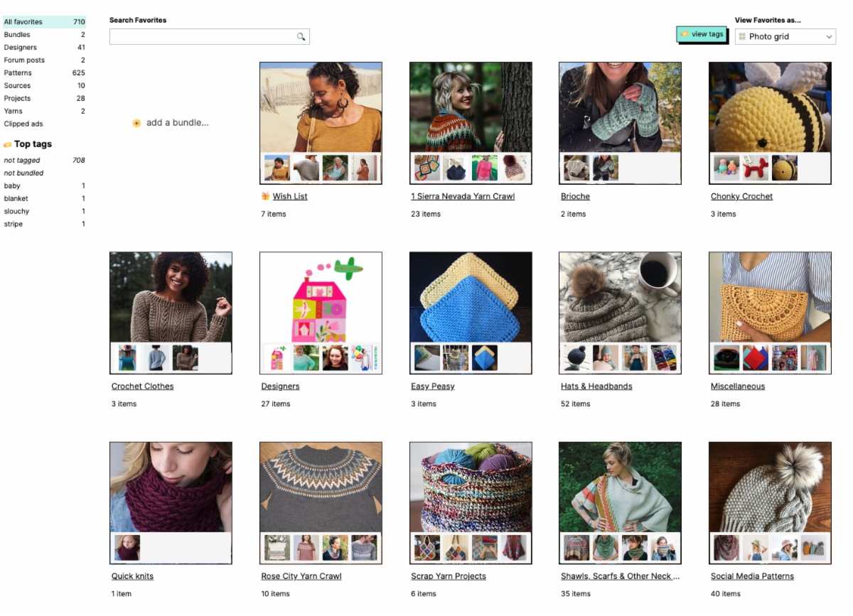The image size is (853, 616).
Task: Click the plus icon beside add a bundle
Action: [136, 123]
